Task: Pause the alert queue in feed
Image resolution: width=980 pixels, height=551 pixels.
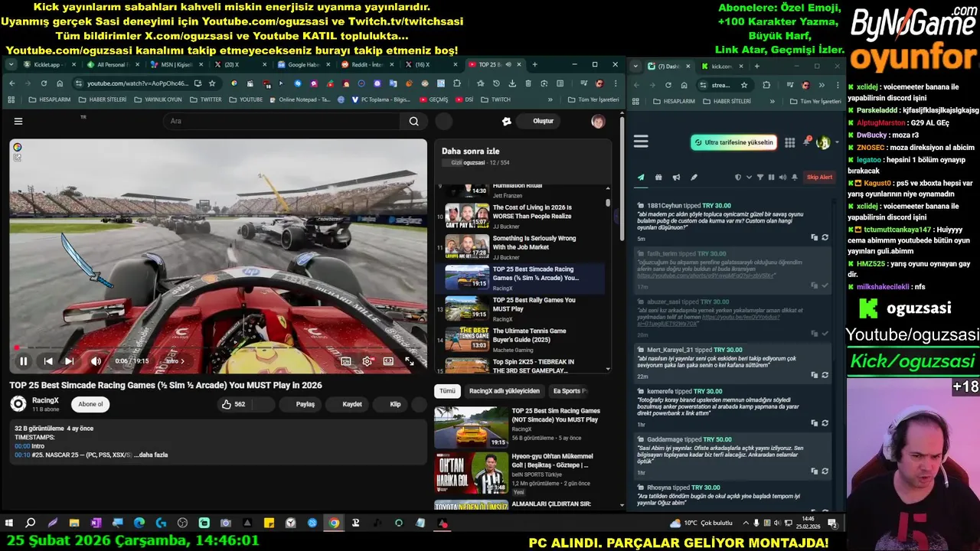Action: pos(771,177)
